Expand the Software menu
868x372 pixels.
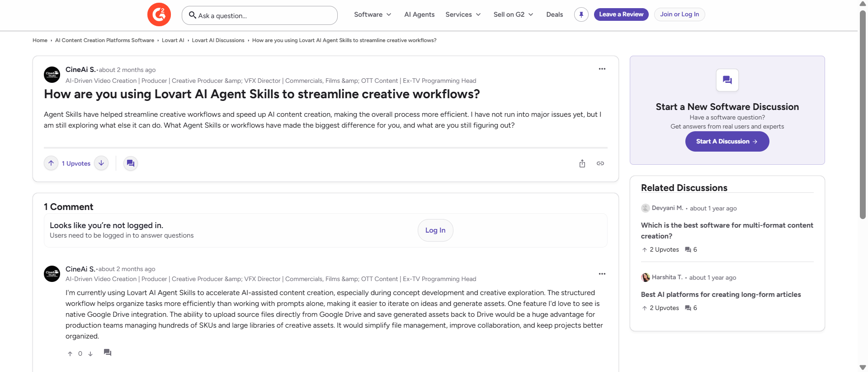point(373,14)
